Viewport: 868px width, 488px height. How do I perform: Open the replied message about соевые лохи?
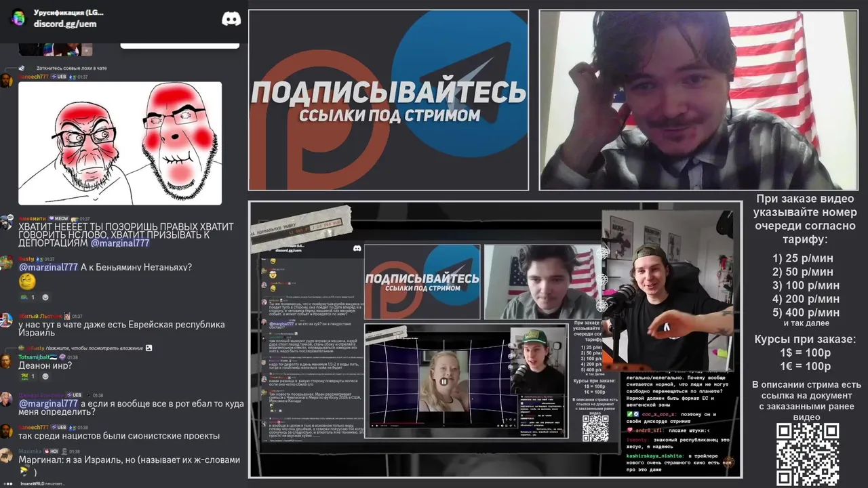71,68
